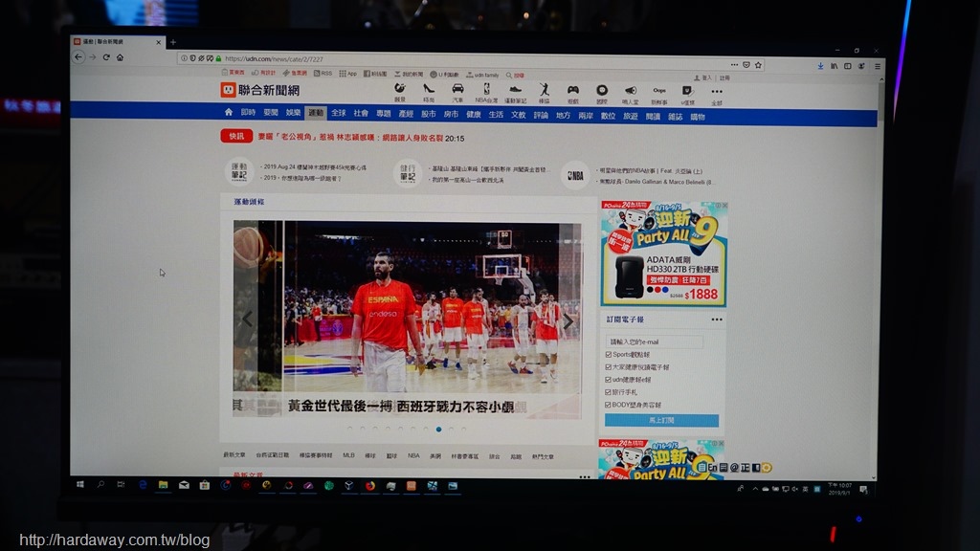Show next slide in the sports headline carousel
Screen dimensions: 980x551
(568, 321)
